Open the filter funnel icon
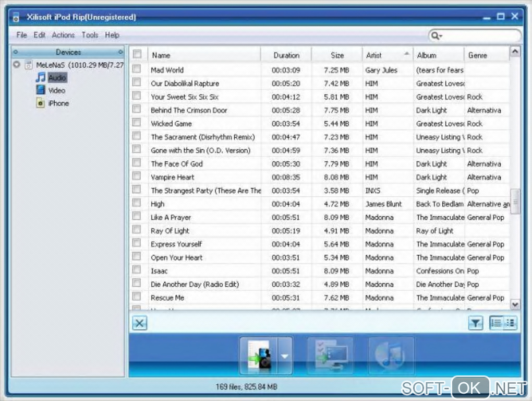Viewport: 532px width, 401px height. 476,323
